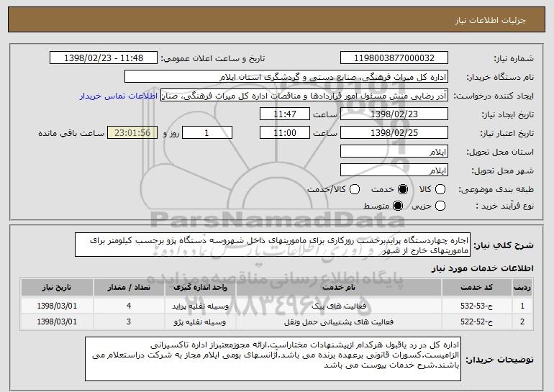Click the توضیحات خریدار label
554x392 pixels.
tap(499, 360)
